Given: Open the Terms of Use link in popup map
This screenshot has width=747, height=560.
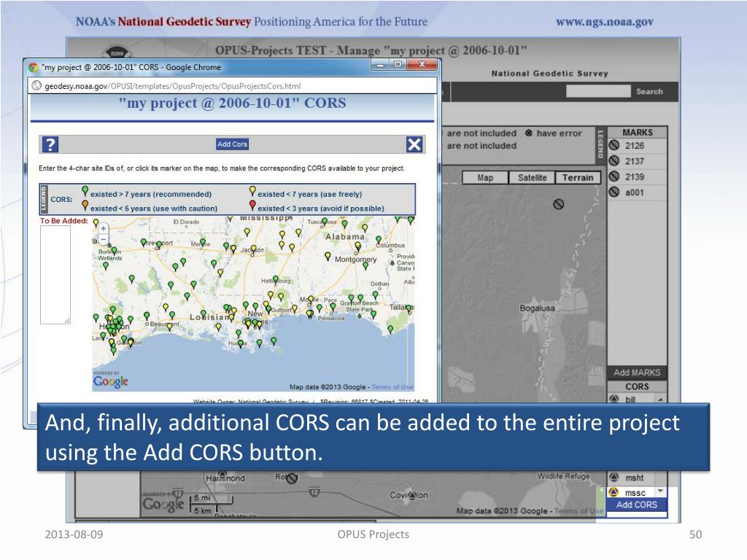Looking at the screenshot, I should pyautogui.click(x=392, y=387).
